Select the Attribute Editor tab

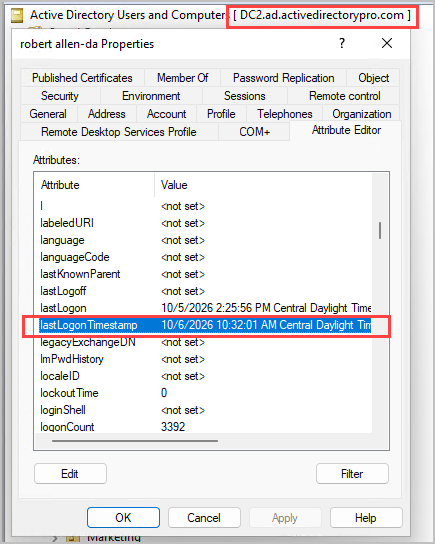(346, 130)
